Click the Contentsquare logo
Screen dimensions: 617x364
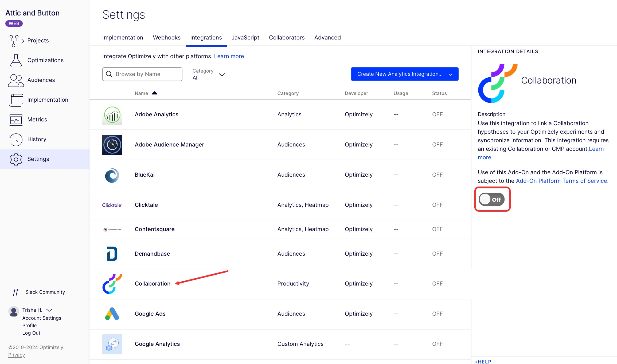[112, 230]
